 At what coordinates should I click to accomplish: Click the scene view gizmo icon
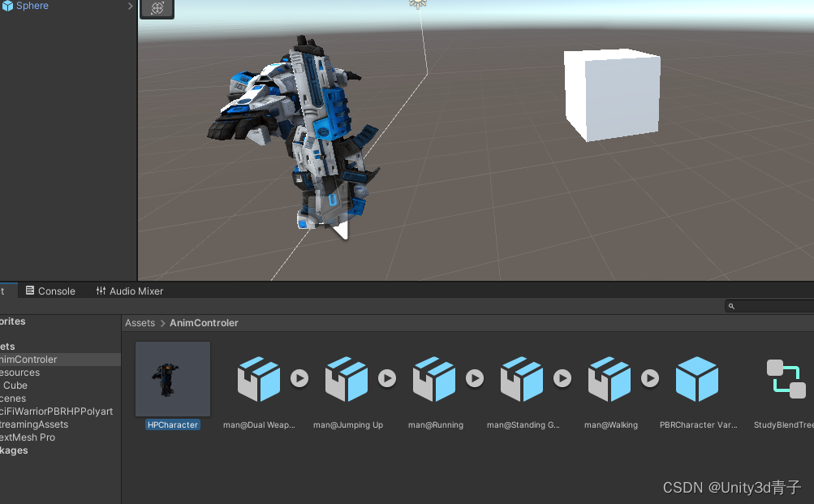pyautogui.click(x=157, y=10)
